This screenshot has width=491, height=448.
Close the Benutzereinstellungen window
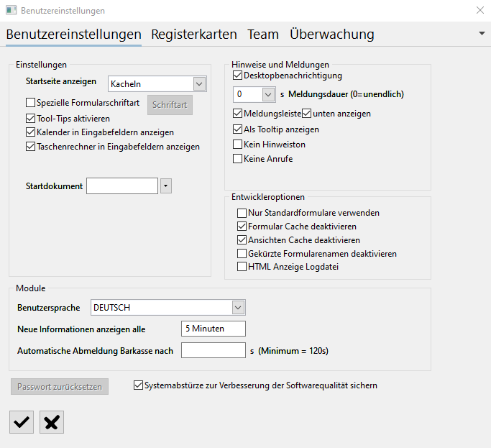click(x=480, y=10)
